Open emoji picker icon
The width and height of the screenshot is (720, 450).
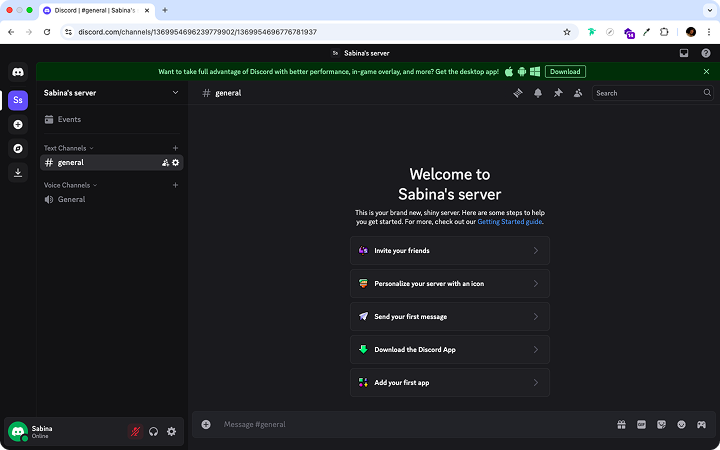pos(681,424)
